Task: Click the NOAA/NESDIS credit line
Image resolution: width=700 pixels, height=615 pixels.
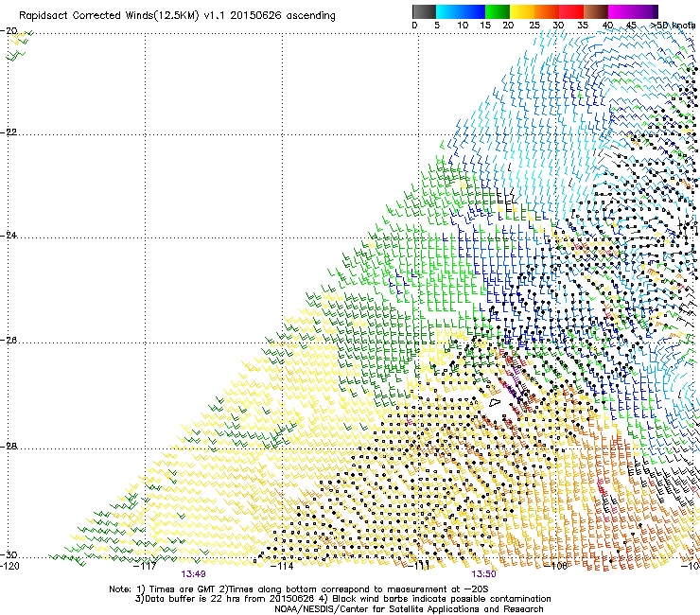Action: 409,608
